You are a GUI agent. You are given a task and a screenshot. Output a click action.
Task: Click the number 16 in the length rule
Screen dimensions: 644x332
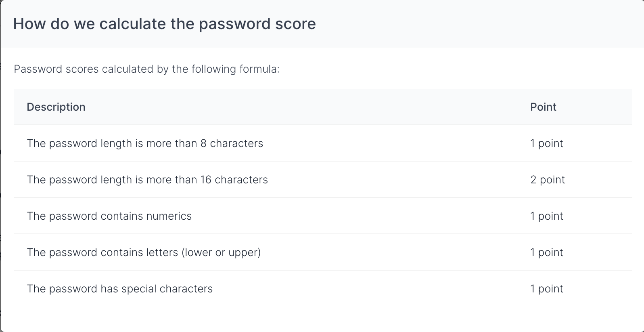(x=206, y=180)
